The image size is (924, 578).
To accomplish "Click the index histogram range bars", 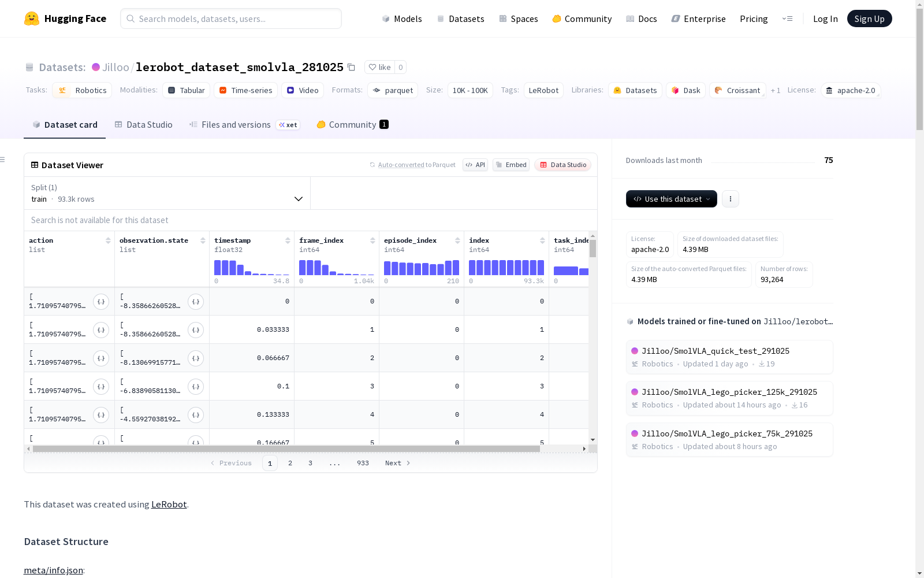I will click(x=506, y=268).
